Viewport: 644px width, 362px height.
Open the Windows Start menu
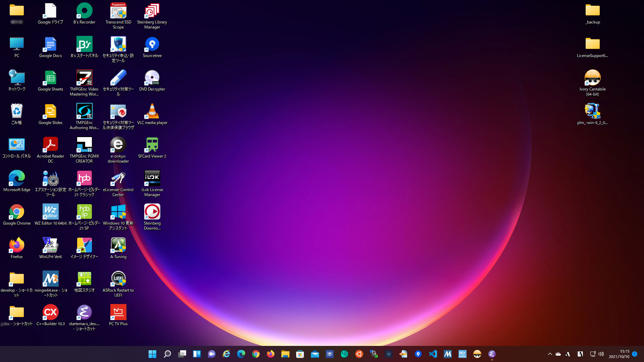point(152,354)
